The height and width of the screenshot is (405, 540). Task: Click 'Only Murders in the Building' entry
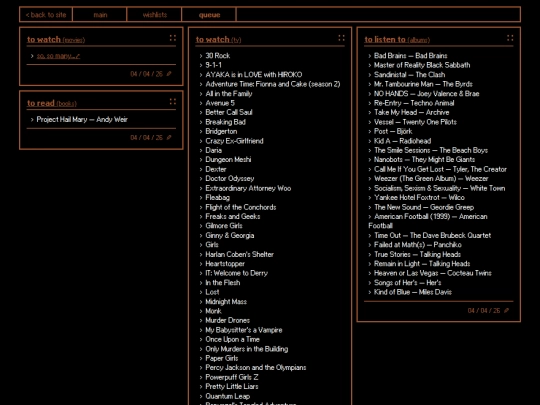247,349
